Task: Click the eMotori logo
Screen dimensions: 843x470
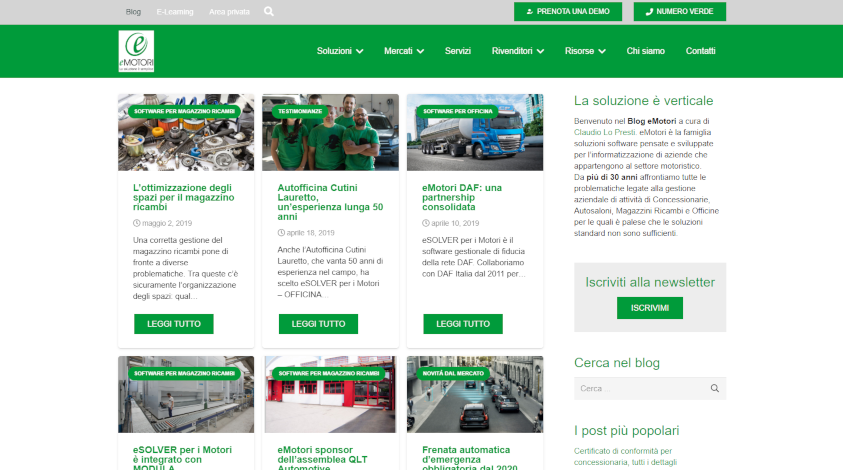Action: 136,51
